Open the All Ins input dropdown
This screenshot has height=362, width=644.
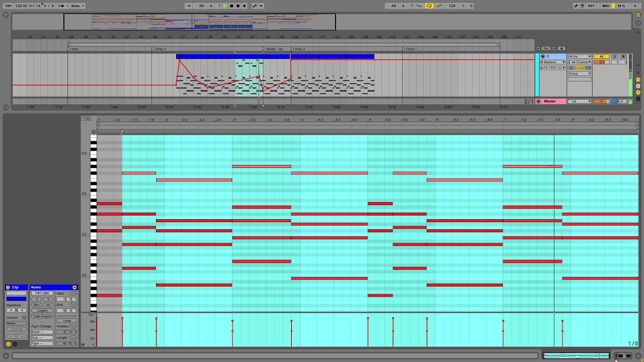click(x=580, y=56)
